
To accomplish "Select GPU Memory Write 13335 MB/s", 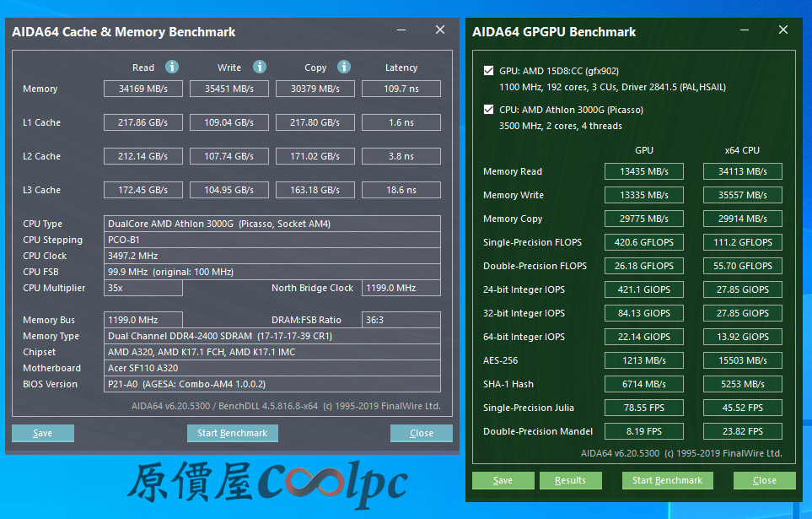I will coord(644,195).
